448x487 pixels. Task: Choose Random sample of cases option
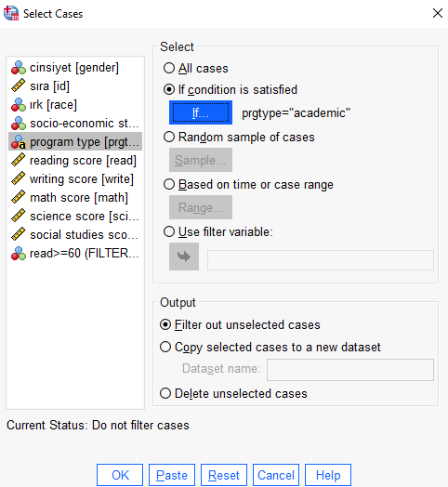[169, 137]
